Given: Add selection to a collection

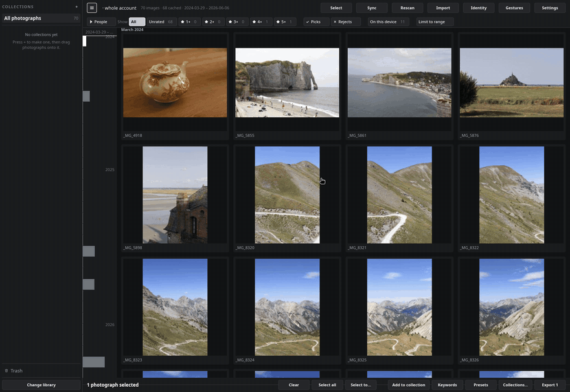Looking at the screenshot, I should click(409, 385).
